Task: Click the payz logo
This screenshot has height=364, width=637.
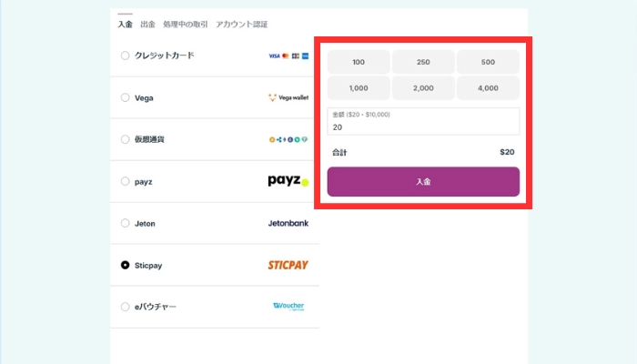Action: point(288,181)
